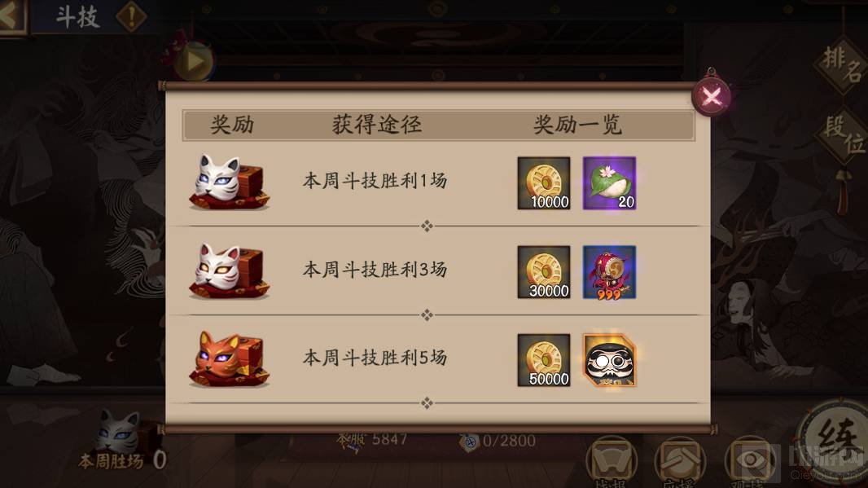Tap the large 练 practice button
The width and height of the screenshot is (868, 488).
pos(836,443)
